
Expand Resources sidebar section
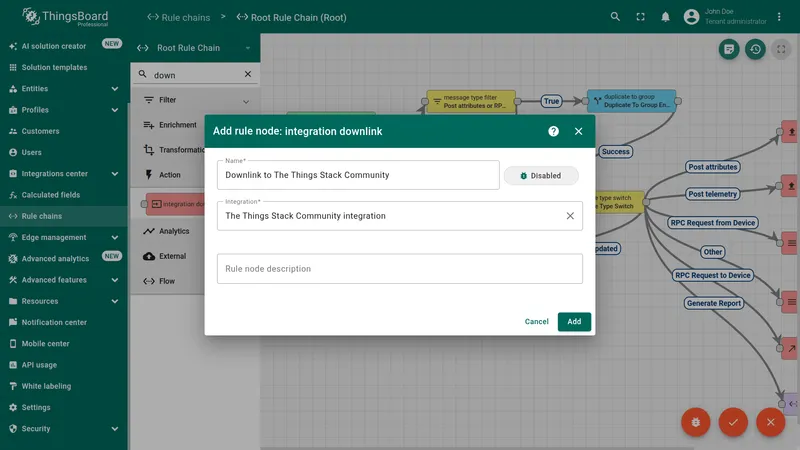pyautogui.click(x=64, y=301)
